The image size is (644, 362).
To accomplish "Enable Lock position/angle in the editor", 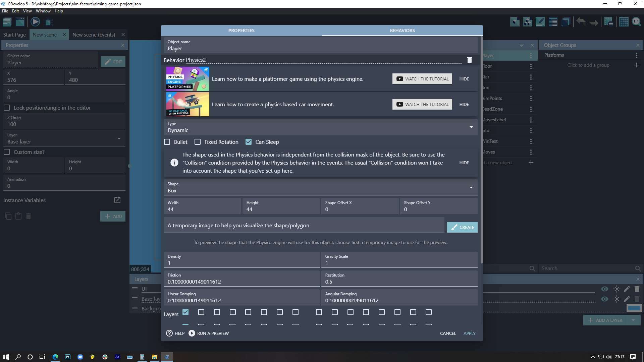I will pyautogui.click(x=7, y=108).
